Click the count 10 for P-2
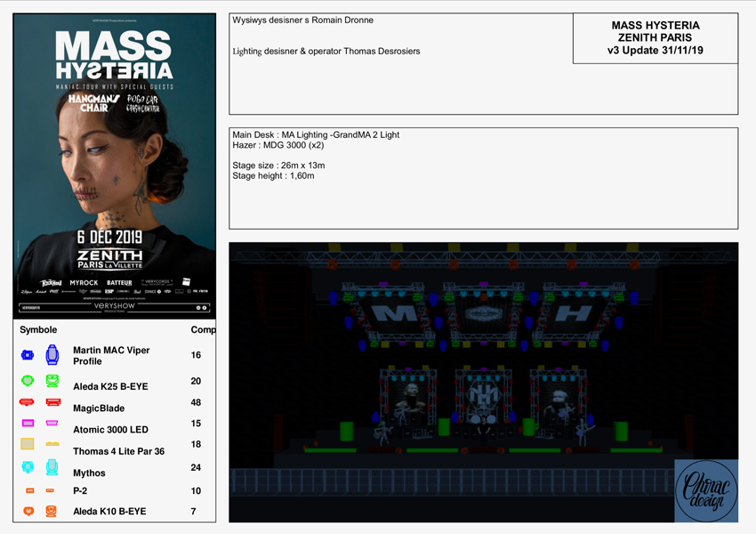The height and width of the screenshot is (534, 756). point(196,491)
